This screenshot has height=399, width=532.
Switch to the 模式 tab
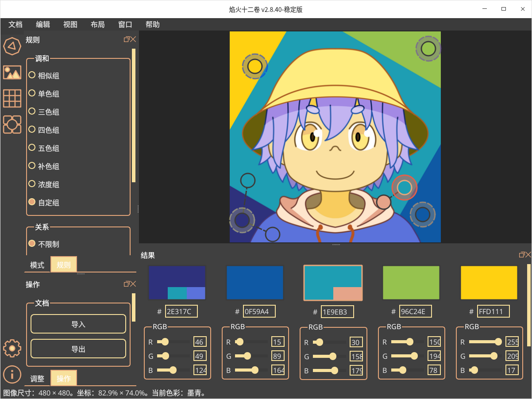click(x=37, y=265)
